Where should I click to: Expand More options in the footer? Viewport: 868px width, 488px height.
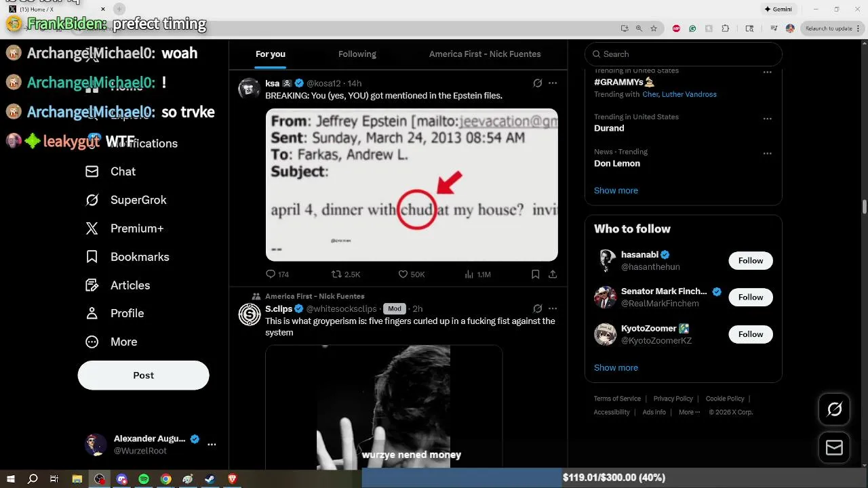pyautogui.click(x=689, y=412)
